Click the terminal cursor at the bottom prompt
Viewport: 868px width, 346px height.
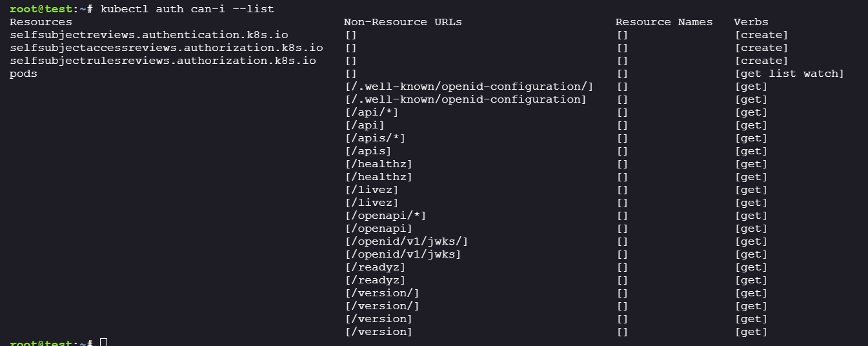(103, 343)
